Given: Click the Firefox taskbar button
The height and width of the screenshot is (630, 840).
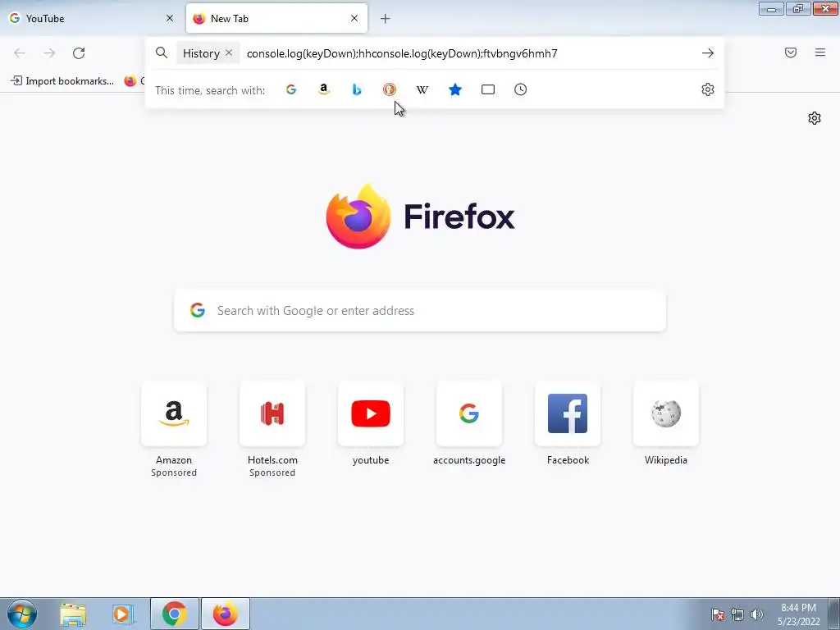Looking at the screenshot, I should tap(226, 614).
